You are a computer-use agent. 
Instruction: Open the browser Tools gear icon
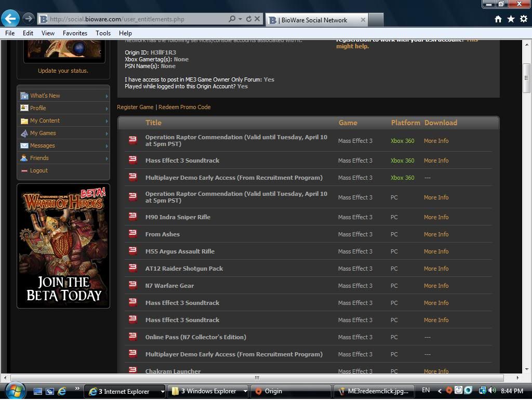tap(523, 19)
